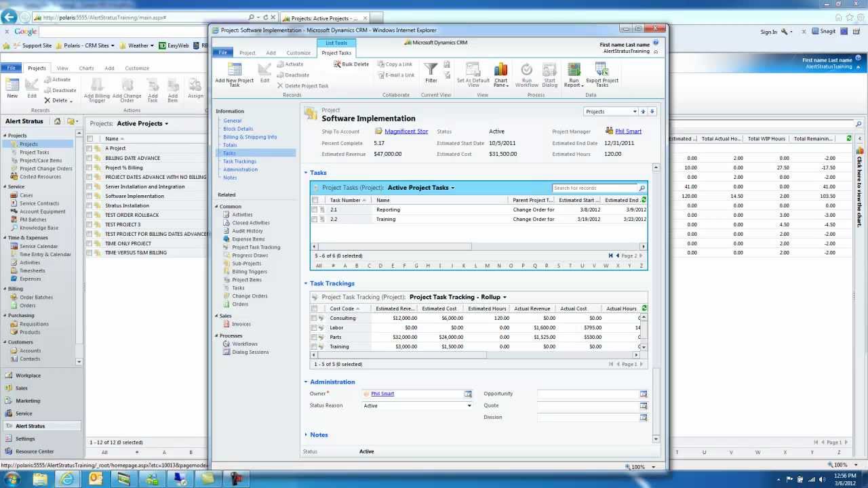Open lookup icon for Quote field
Viewport: 868px width, 488px height.
pos(644,406)
